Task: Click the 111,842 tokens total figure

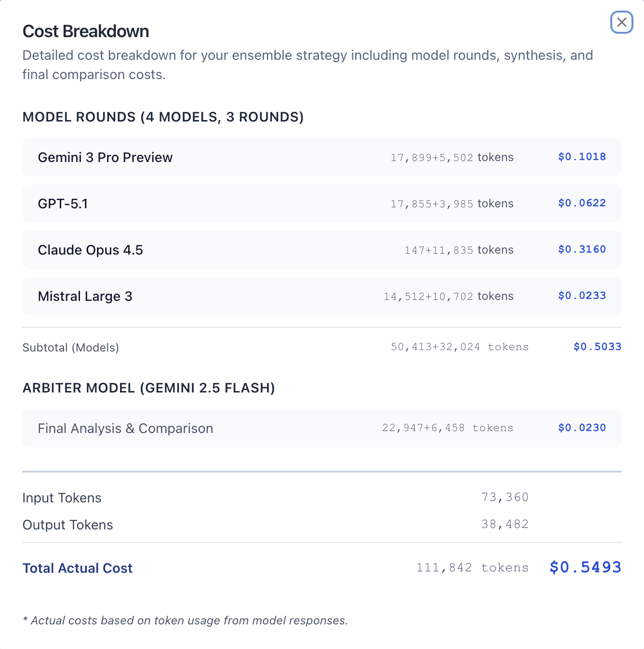Action: (472, 568)
